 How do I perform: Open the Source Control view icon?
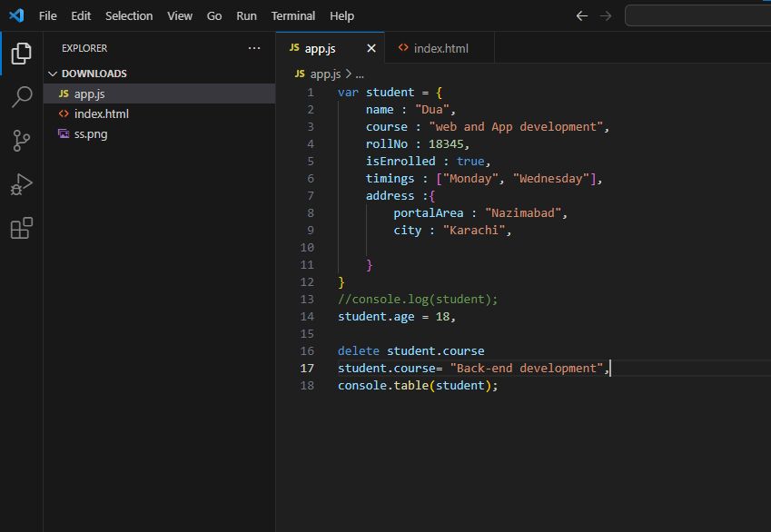(21, 141)
